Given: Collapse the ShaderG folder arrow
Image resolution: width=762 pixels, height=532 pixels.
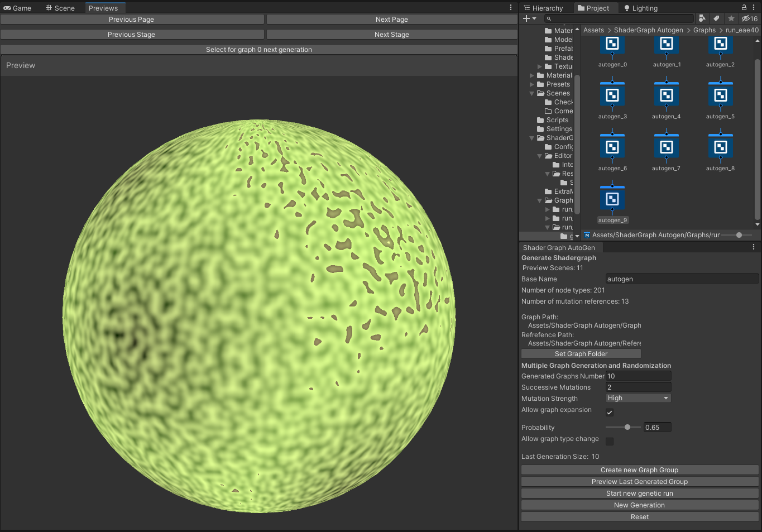Looking at the screenshot, I should (531, 138).
